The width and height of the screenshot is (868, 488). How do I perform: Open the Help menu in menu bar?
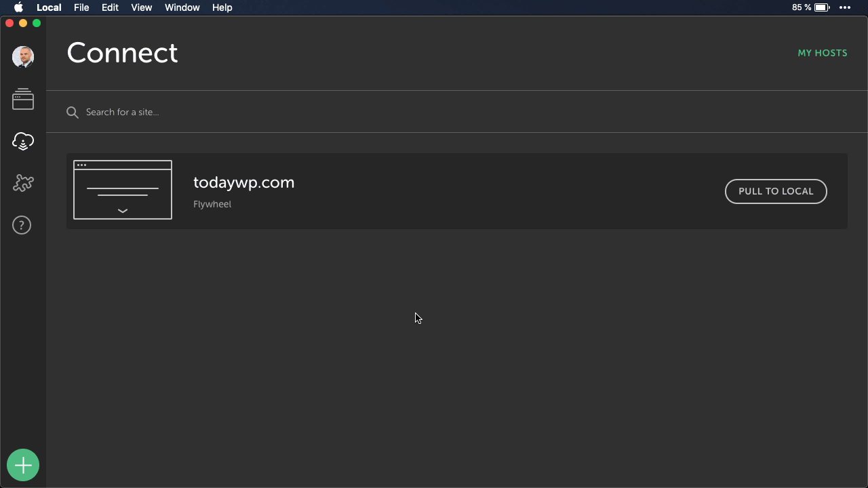pos(222,7)
